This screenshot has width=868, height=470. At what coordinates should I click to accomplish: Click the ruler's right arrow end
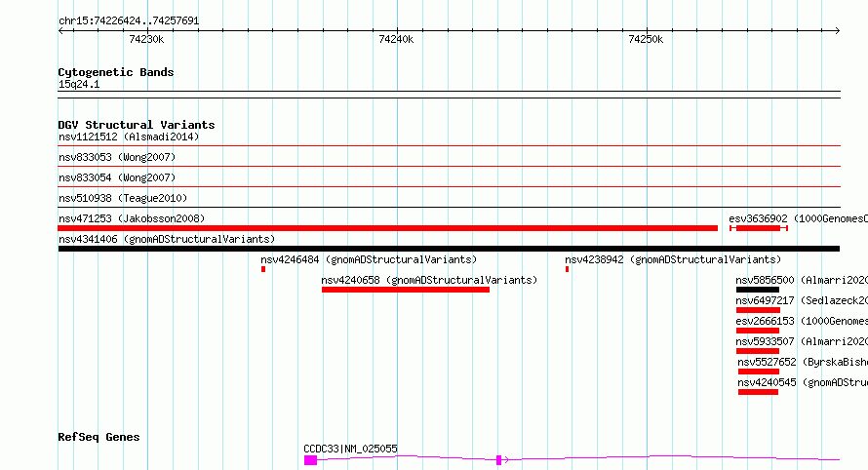[837, 30]
